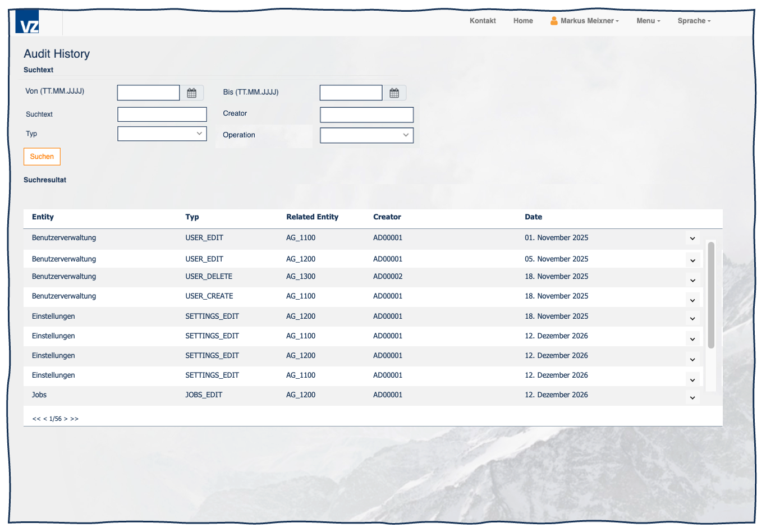The image size is (766, 532).
Task: Click the date 01. November 2025
Action: 557,238
